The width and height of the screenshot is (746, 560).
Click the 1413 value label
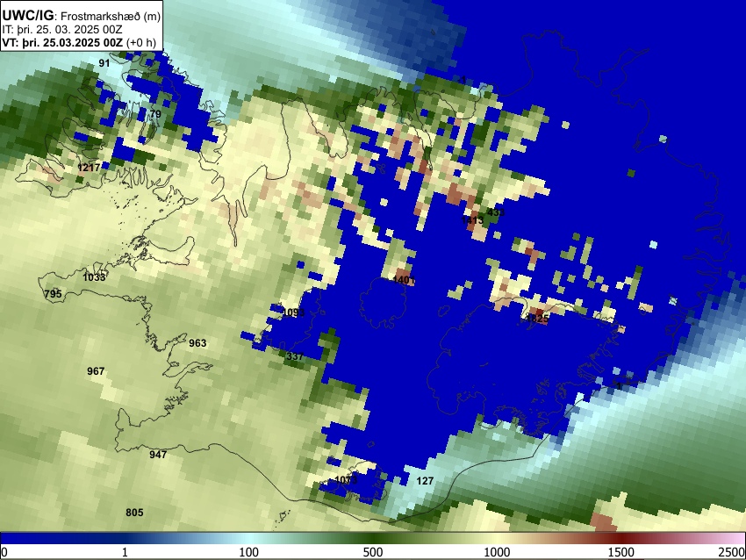[472, 219]
